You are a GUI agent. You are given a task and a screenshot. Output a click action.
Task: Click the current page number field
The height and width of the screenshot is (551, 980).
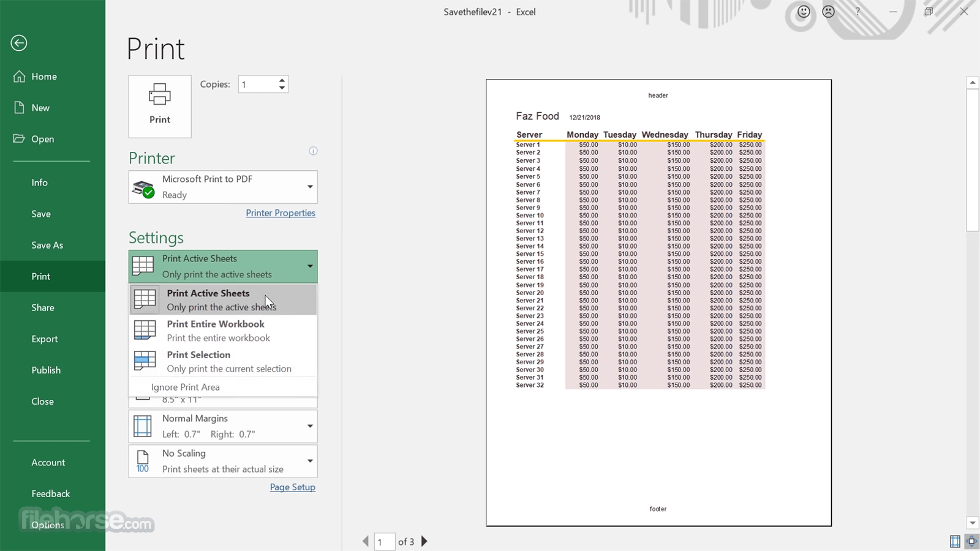coord(385,541)
